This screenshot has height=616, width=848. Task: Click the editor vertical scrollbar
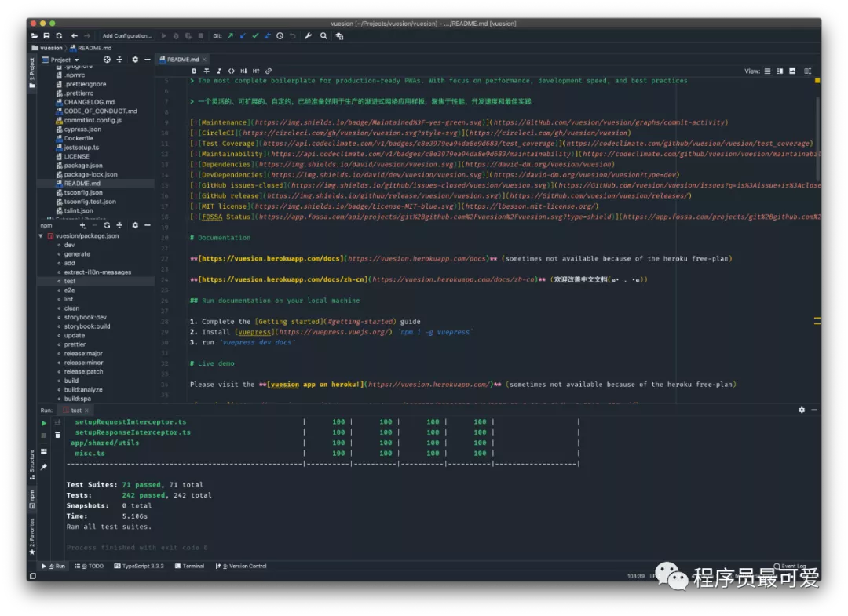point(817,140)
